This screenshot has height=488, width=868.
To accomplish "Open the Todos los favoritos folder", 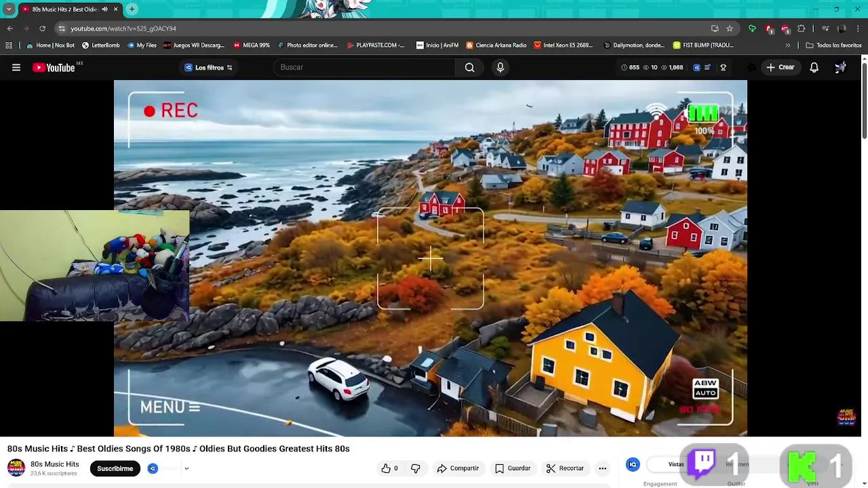I will click(833, 45).
